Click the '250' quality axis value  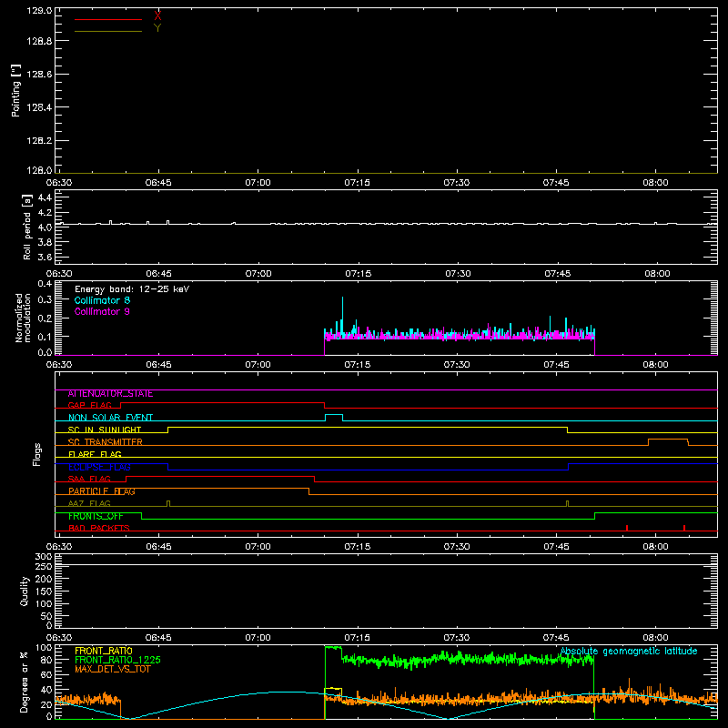tap(43, 566)
